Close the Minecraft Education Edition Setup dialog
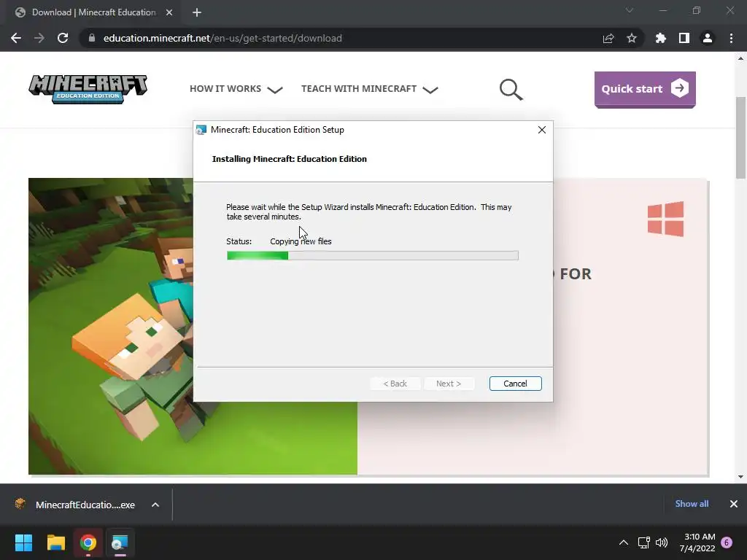Viewport: 747px width, 560px height. point(542,130)
